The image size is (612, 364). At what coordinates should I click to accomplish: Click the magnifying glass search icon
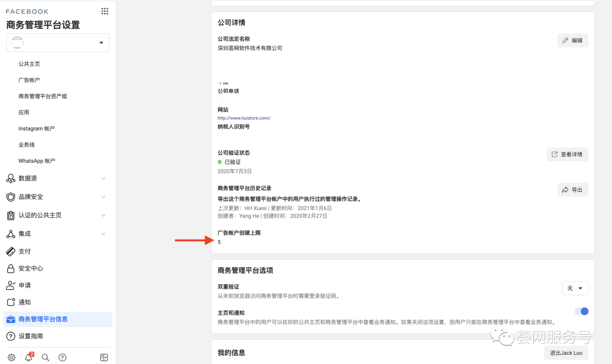point(45,357)
